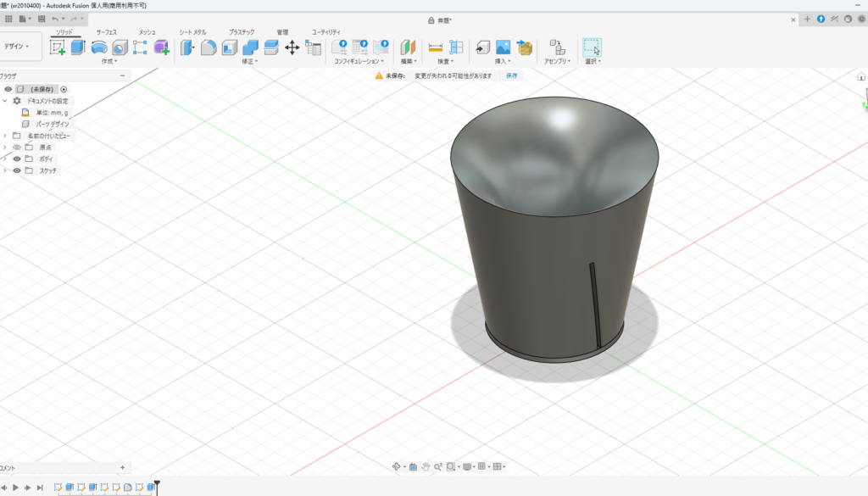Select the Extrude tool in toolbar
Screen dimensions: 868x496
(x=78, y=47)
